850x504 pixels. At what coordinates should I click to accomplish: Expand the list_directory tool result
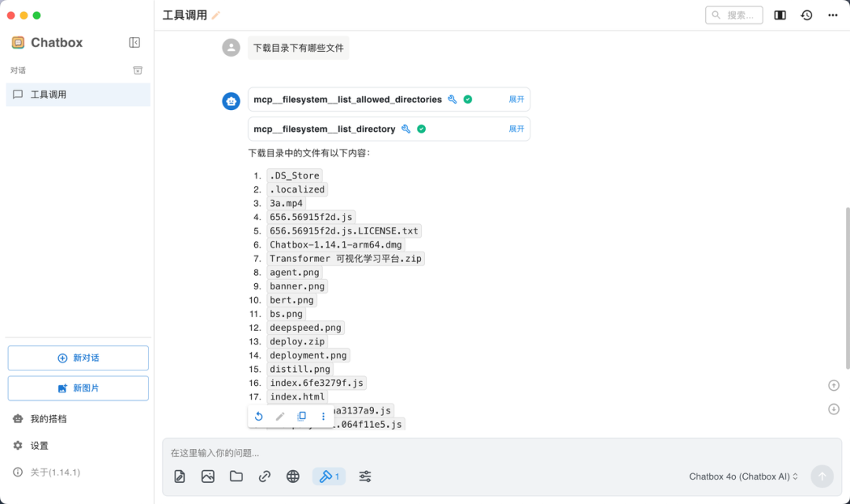pyautogui.click(x=516, y=128)
